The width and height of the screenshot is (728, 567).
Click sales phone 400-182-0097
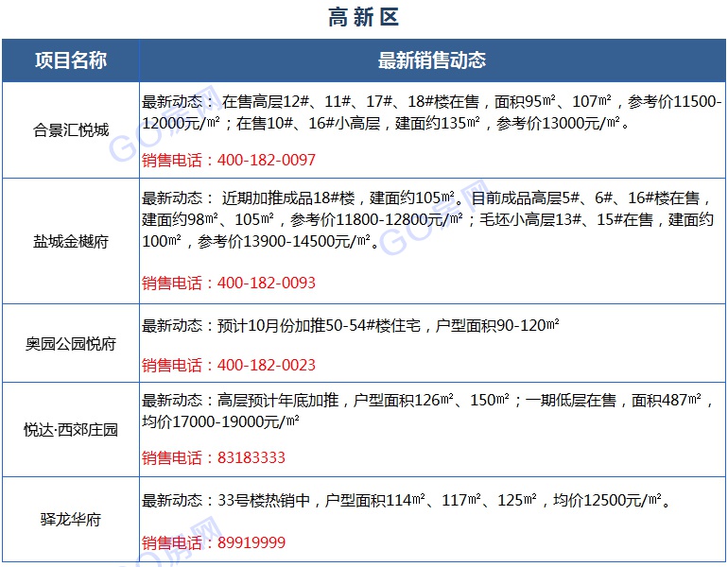pyautogui.click(x=266, y=160)
